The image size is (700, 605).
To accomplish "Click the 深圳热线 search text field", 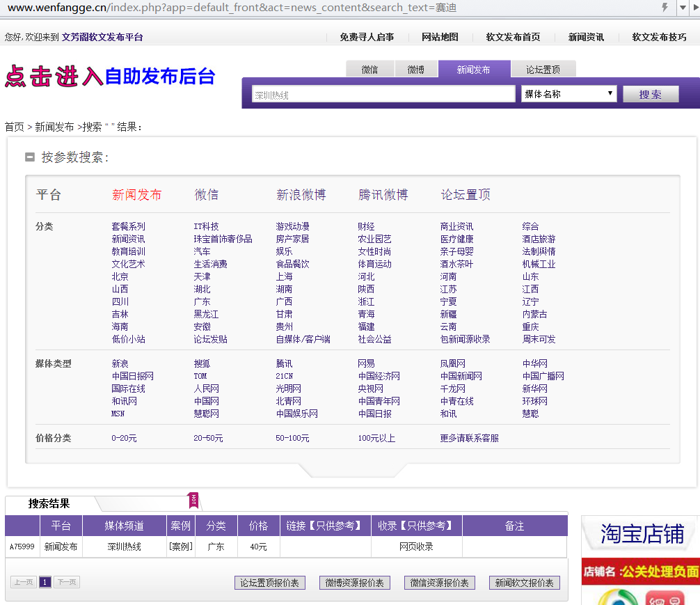I will [x=383, y=95].
